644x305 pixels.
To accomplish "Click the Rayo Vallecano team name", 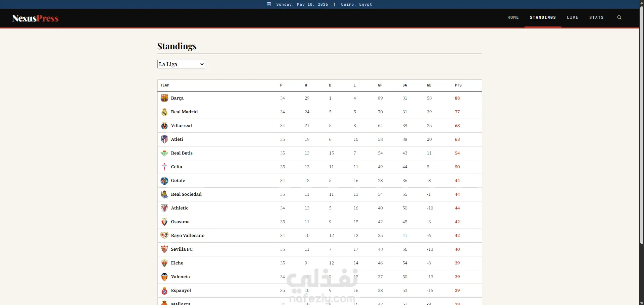I will tap(188, 236).
